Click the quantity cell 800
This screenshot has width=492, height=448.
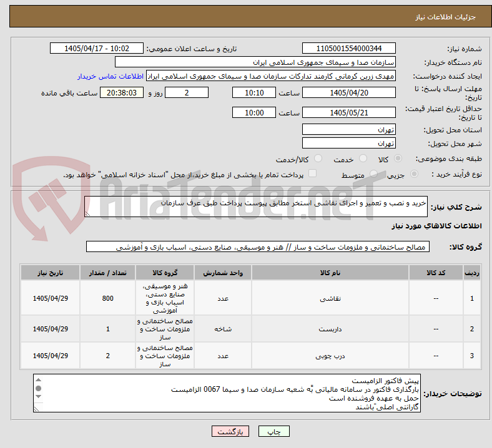tap(107, 298)
